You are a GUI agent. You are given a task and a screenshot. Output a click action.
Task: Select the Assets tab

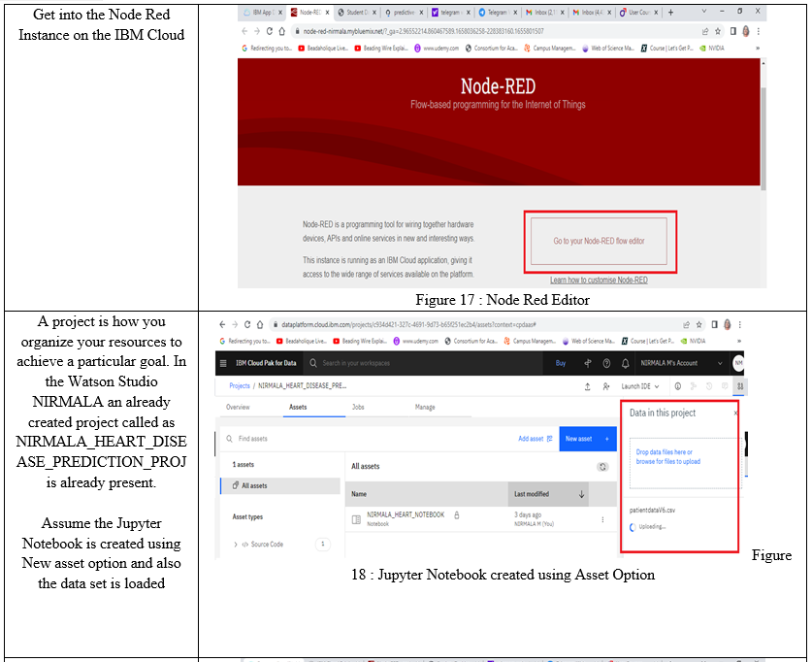coord(298,407)
